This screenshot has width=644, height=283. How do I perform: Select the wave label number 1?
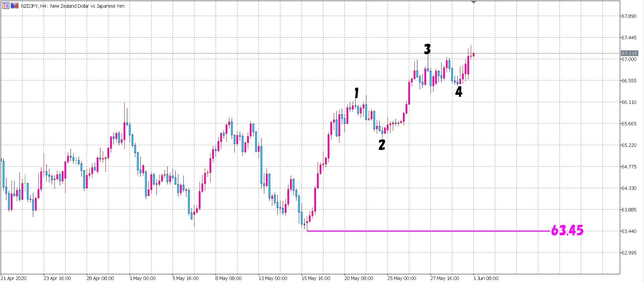coord(357,93)
